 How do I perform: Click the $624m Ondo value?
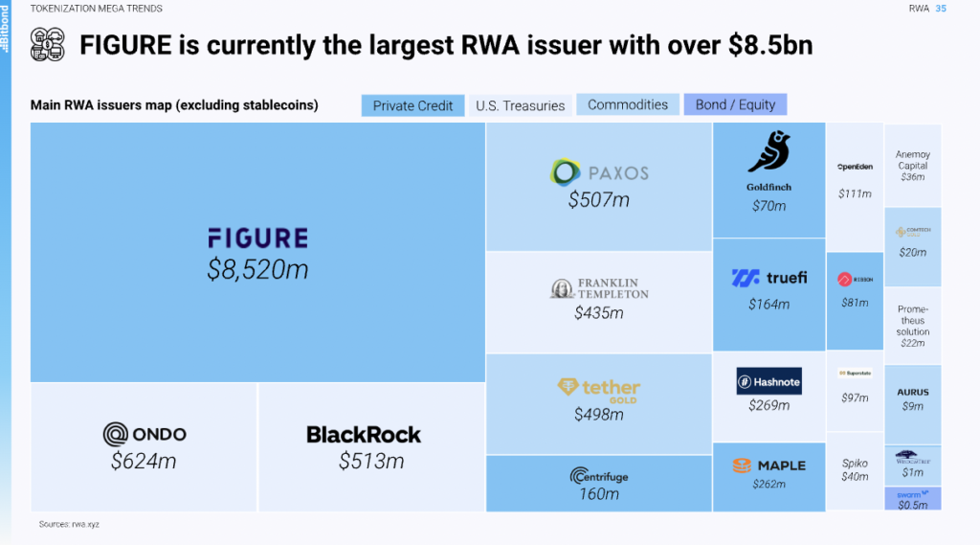(144, 461)
